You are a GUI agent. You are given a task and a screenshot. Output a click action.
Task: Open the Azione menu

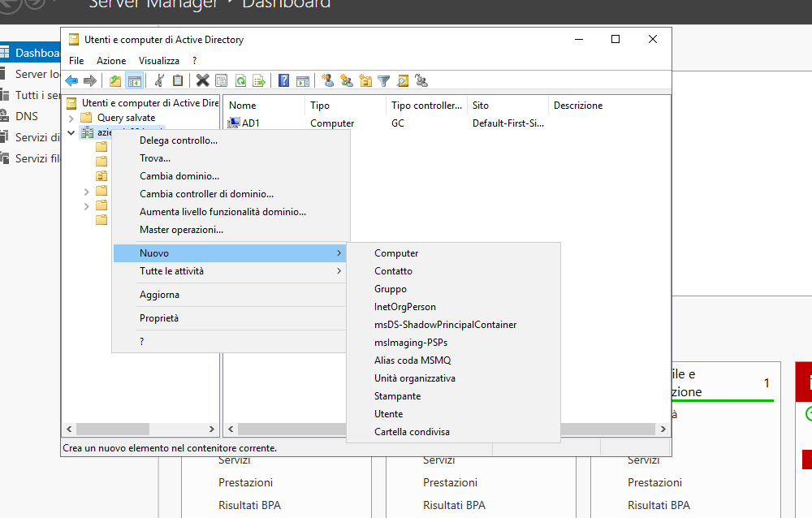pos(110,61)
